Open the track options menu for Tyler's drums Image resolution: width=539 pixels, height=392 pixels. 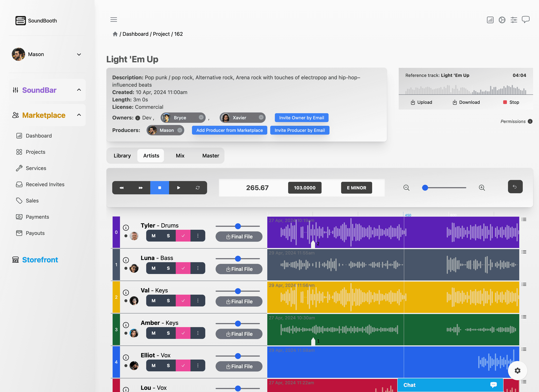coord(198,235)
